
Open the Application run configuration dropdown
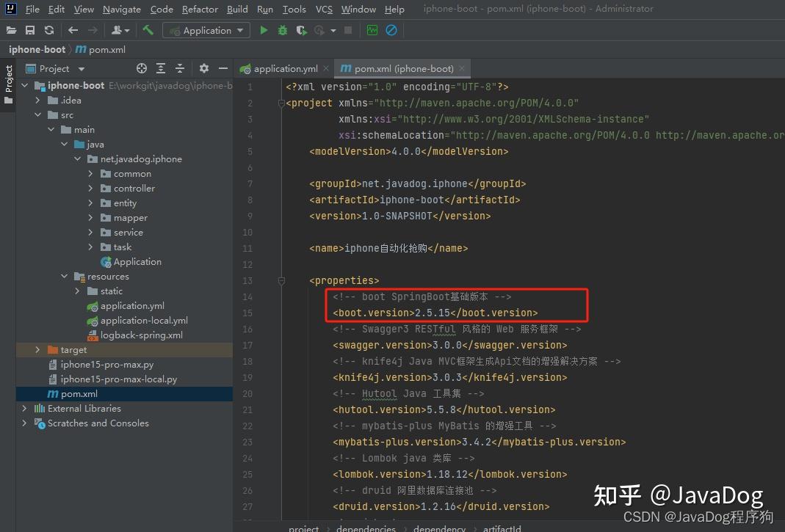[206, 30]
